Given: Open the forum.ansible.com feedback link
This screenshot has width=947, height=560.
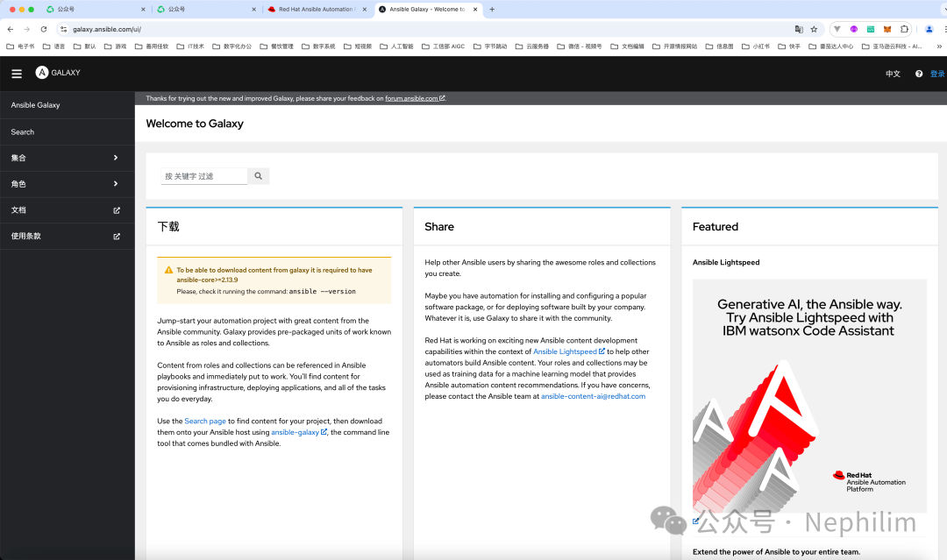Looking at the screenshot, I should [415, 98].
